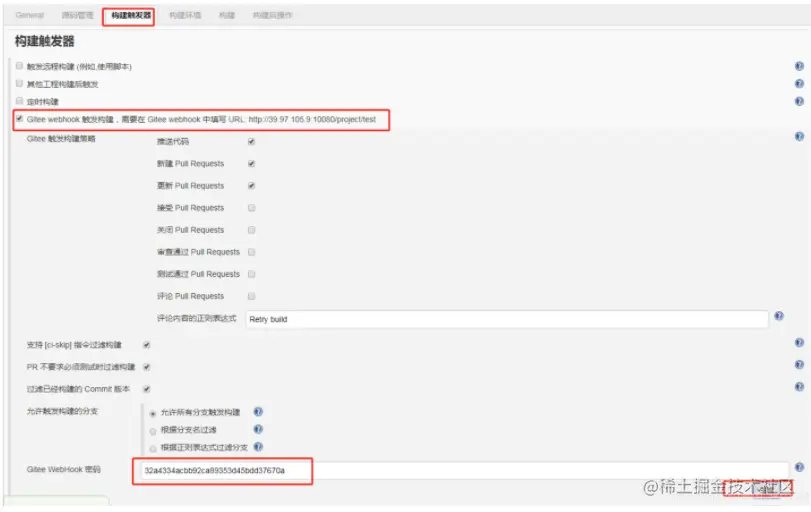The image size is (811, 512).
Task: Click the Gitee 触发构建策略 label
Action: click(61, 139)
